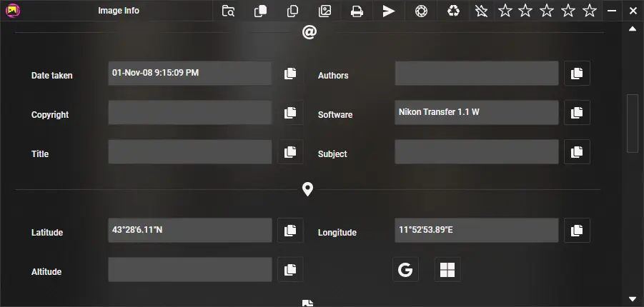Click into the Authors input field

[476, 74]
